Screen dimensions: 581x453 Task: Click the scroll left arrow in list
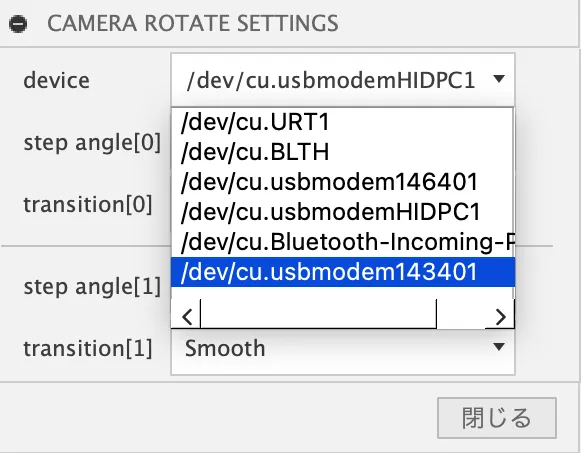point(186,317)
